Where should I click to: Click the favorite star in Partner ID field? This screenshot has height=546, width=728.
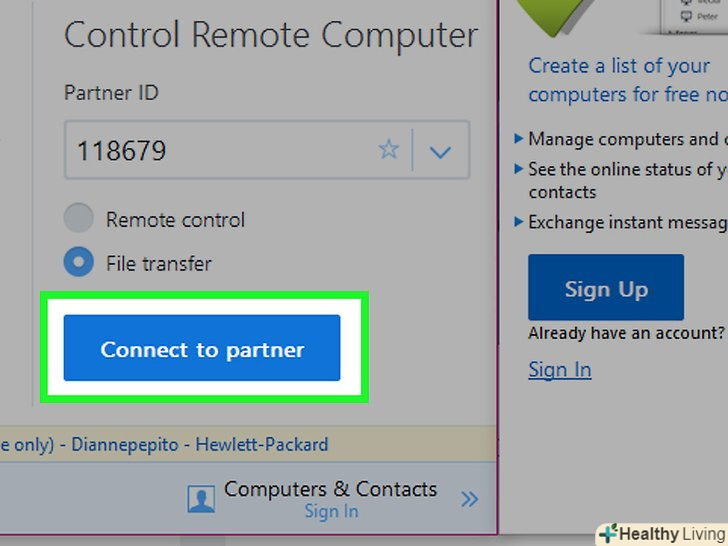click(389, 150)
